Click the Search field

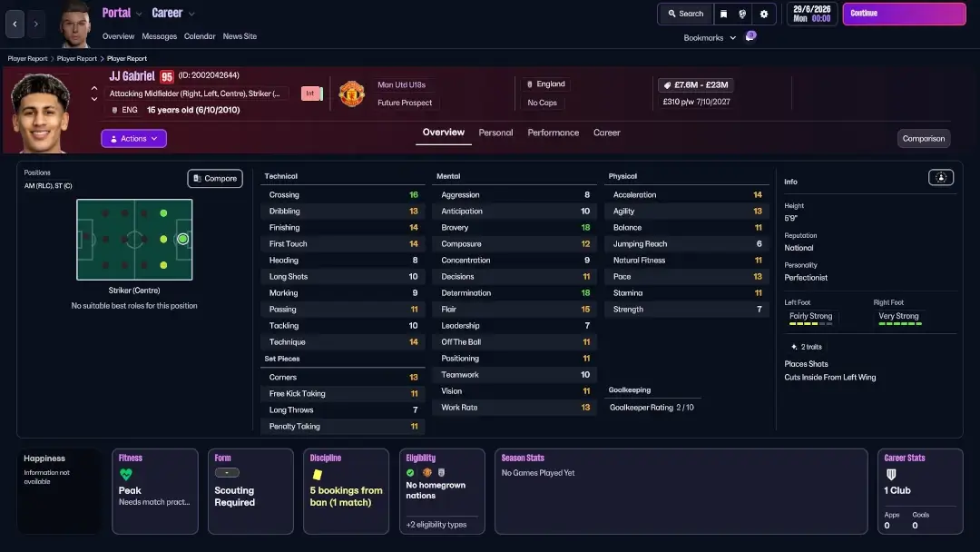point(686,14)
